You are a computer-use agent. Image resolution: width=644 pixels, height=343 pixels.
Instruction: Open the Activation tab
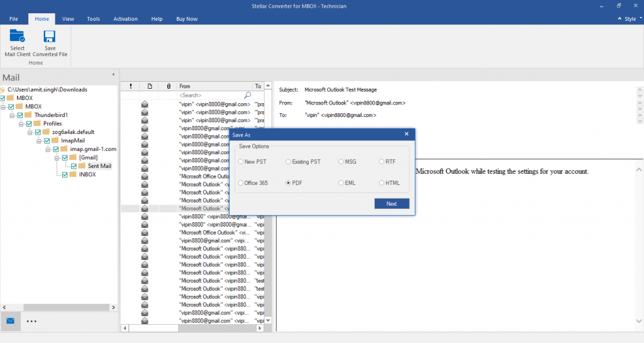click(x=125, y=19)
